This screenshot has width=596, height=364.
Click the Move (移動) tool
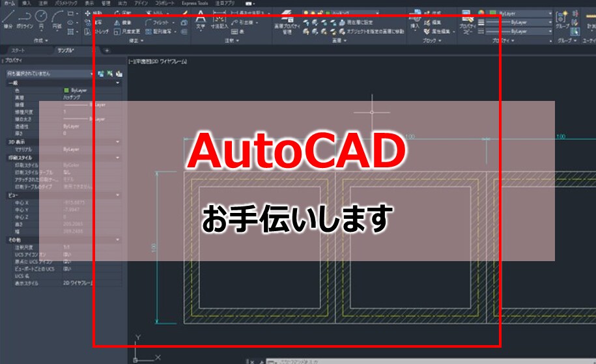coord(94,13)
